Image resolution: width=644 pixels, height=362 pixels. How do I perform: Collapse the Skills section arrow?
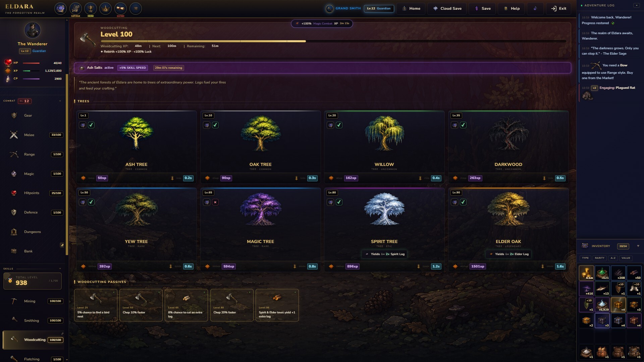pos(60,268)
